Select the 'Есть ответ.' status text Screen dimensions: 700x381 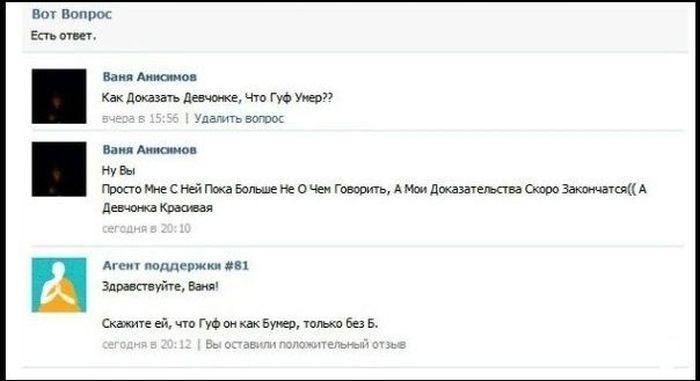point(63,36)
